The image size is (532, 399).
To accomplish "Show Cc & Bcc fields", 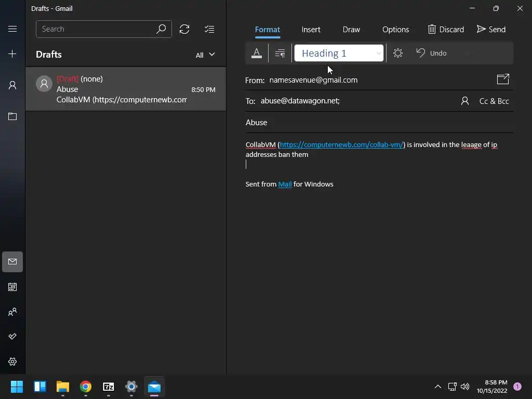I will pyautogui.click(x=494, y=101).
